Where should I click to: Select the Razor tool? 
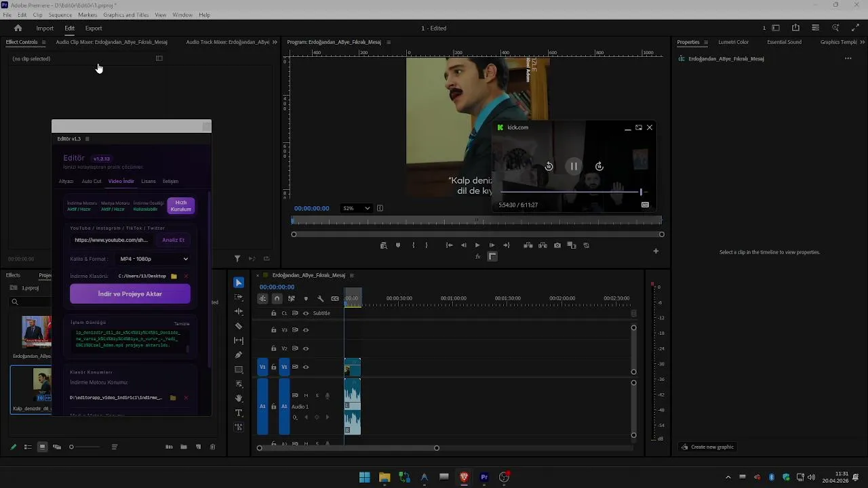click(239, 326)
